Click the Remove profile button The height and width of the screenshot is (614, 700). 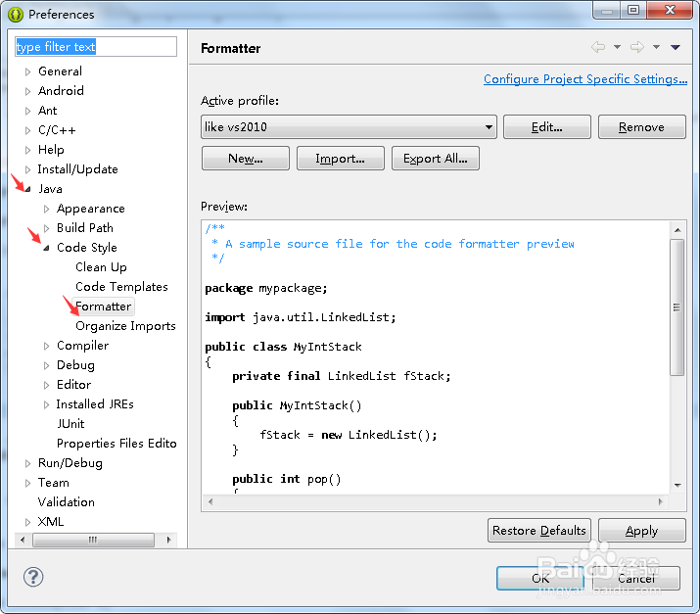(x=641, y=127)
